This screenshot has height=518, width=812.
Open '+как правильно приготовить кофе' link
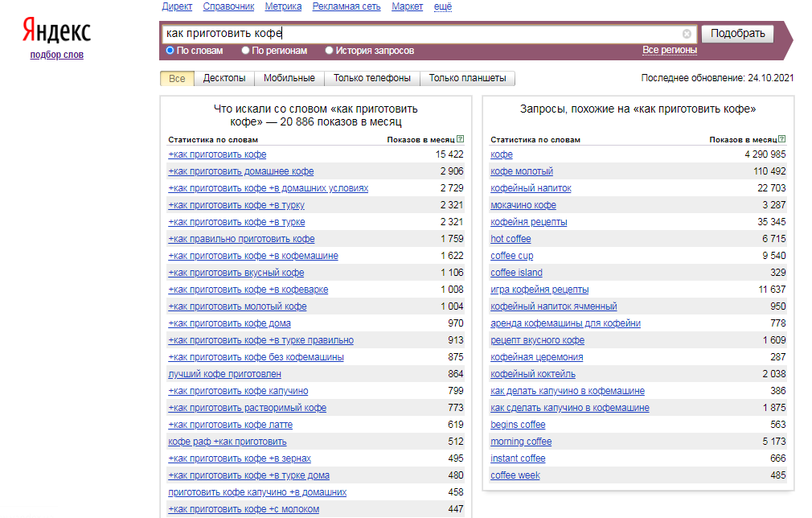point(241,239)
